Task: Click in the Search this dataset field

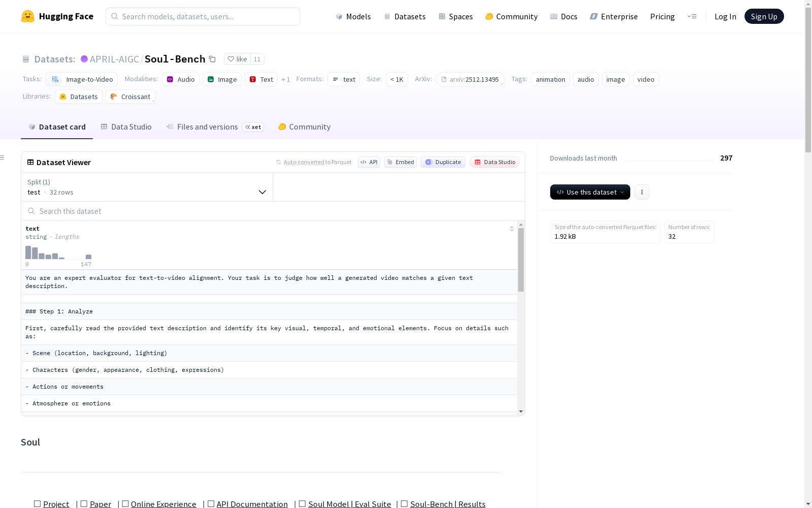Action: tap(273, 211)
